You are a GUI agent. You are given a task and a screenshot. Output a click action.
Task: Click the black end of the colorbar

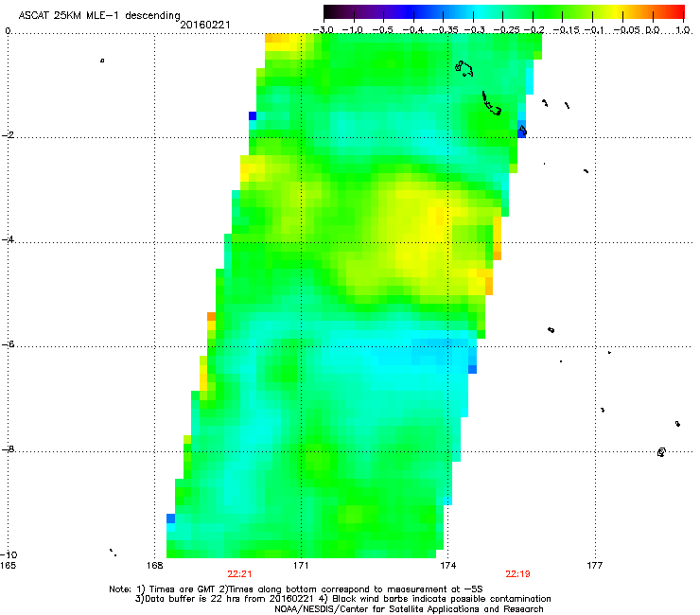coord(330,12)
